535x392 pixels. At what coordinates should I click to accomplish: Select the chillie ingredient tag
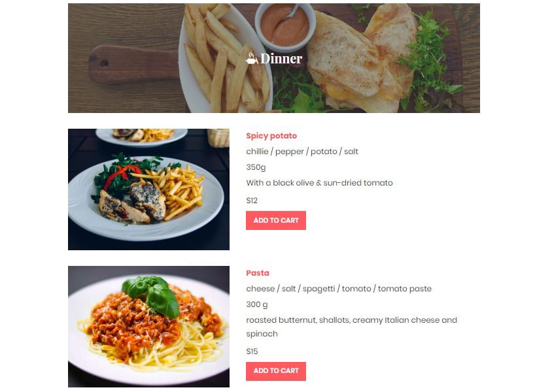(257, 152)
